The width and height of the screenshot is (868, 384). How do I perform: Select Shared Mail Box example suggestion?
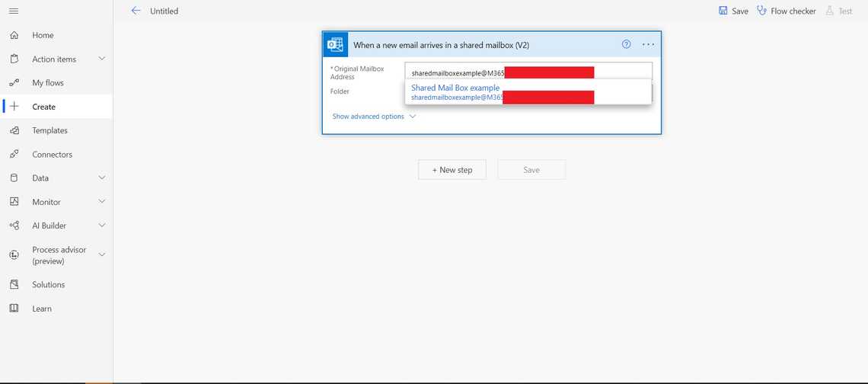[x=528, y=92]
